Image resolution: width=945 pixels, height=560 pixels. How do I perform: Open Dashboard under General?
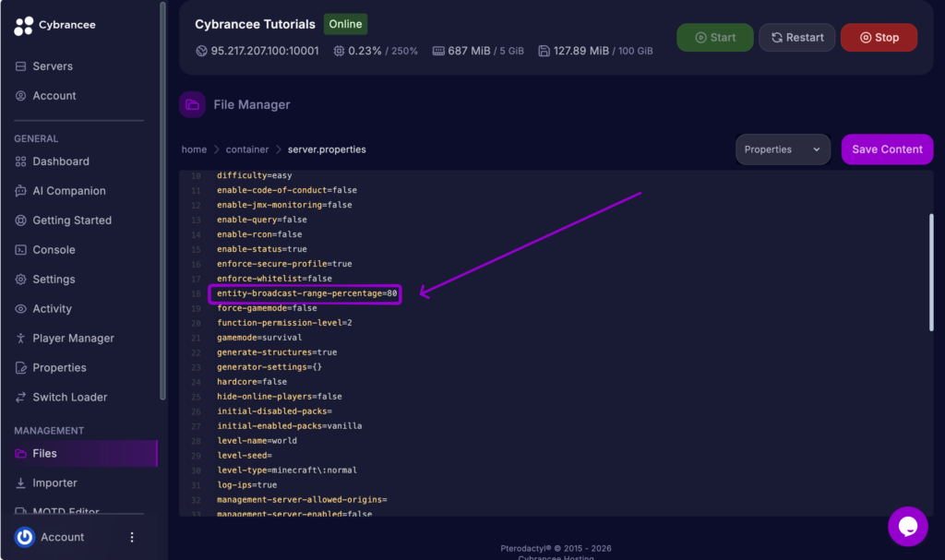pyautogui.click(x=61, y=161)
